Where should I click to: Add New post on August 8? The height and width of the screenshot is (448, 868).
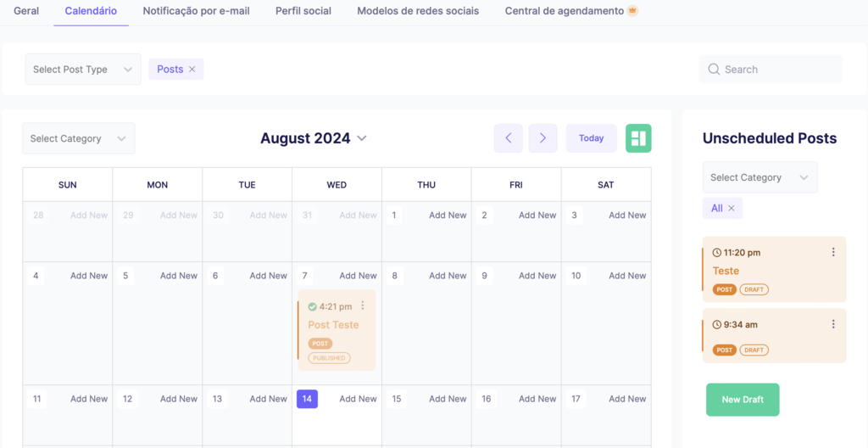[448, 276]
